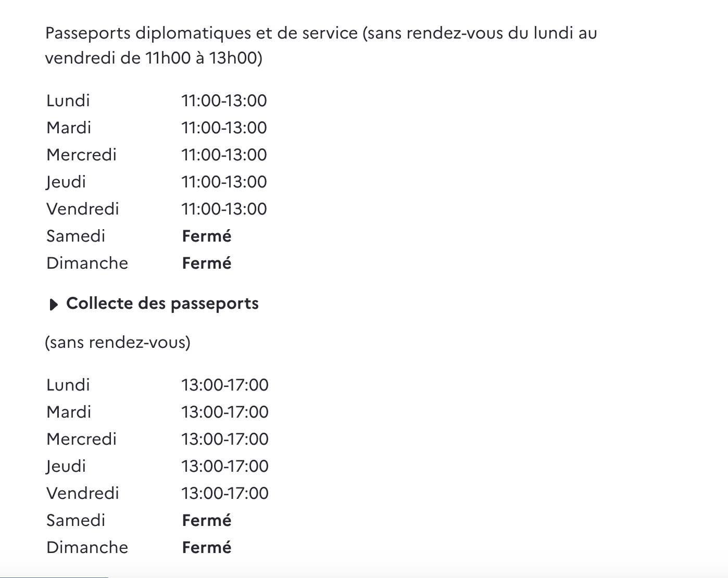
Task: Click Vendredi's 13:00-17:00 collection hours
Action: (x=225, y=493)
